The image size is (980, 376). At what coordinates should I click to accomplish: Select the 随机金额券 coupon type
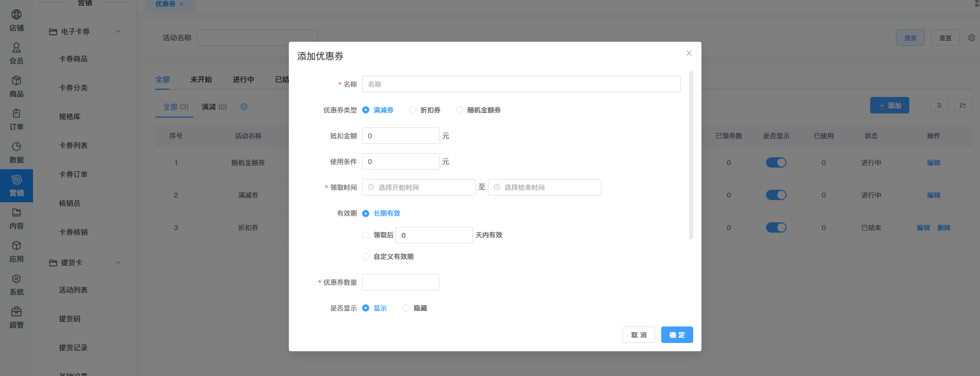click(x=479, y=110)
